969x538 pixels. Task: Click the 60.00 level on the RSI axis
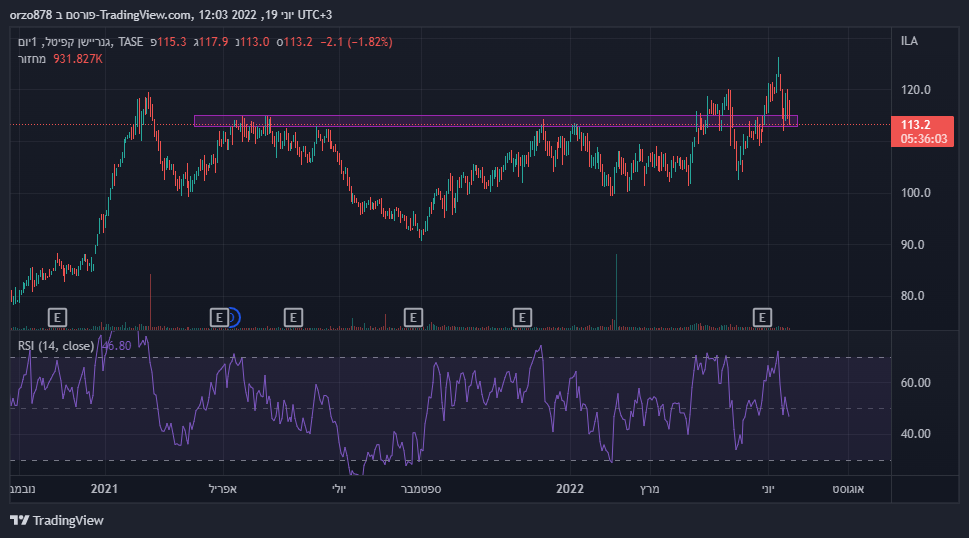(917, 382)
